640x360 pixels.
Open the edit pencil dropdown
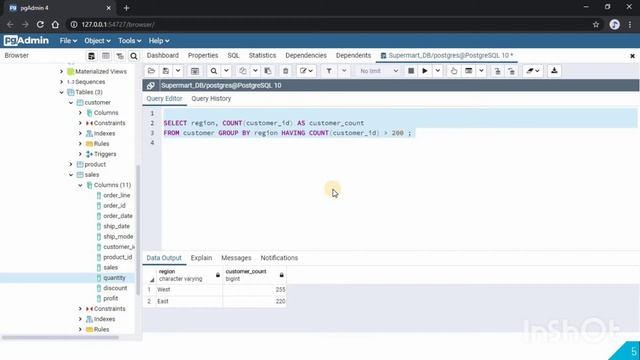pos(306,71)
